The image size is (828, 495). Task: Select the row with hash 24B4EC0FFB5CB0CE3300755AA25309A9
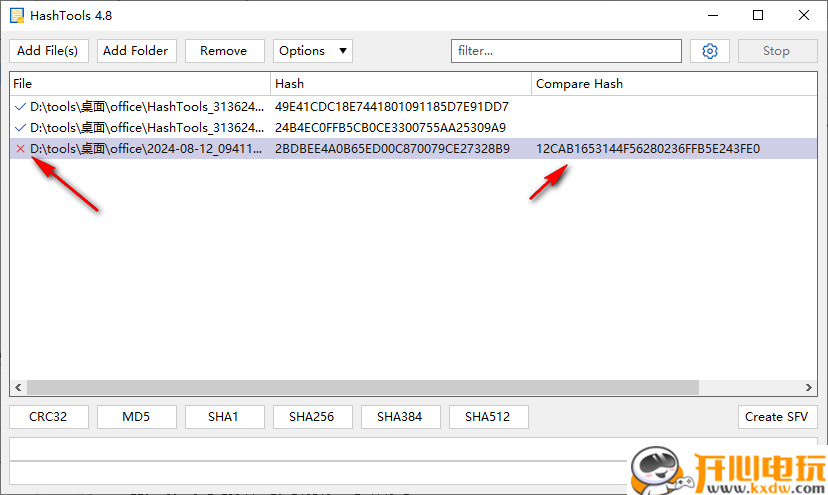pos(413,128)
